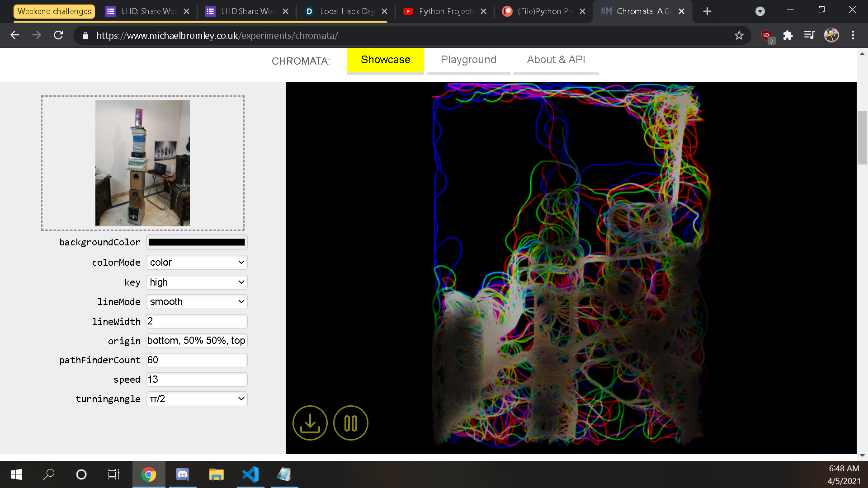
Task: Click the pathFinderCount input field
Action: click(x=197, y=360)
